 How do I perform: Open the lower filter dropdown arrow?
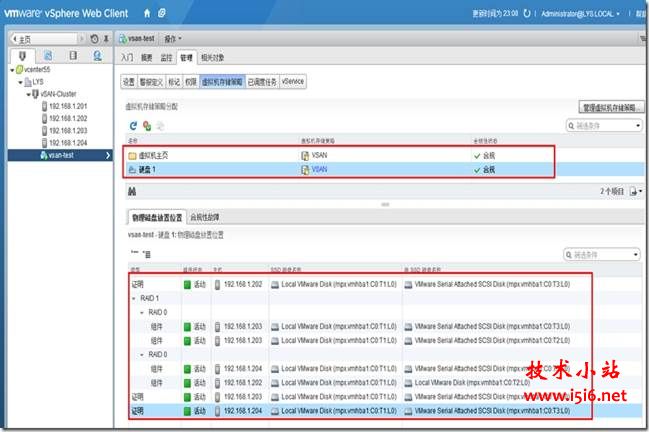(636, 254)
